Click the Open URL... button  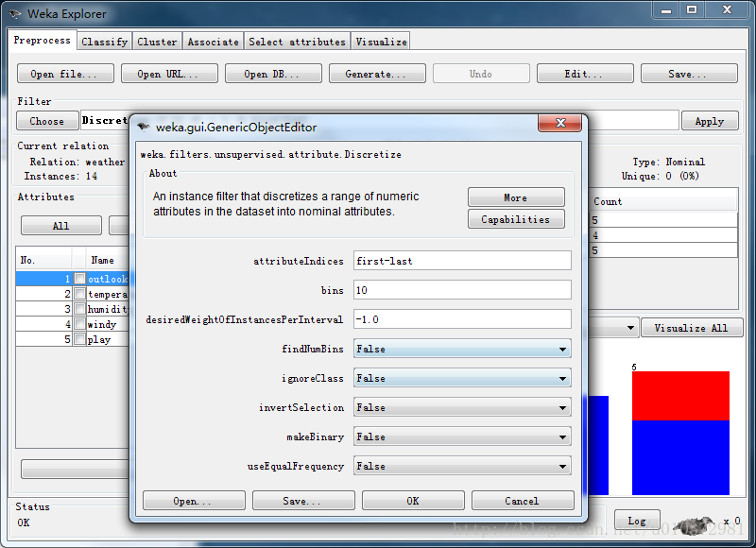[x=169, y=74]
